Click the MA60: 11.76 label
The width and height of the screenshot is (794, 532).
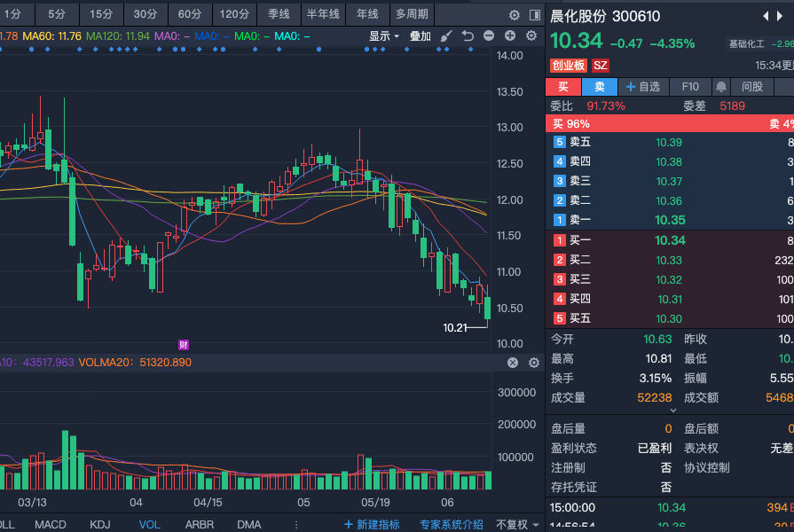pyautogui.click(x=51, y=36)
